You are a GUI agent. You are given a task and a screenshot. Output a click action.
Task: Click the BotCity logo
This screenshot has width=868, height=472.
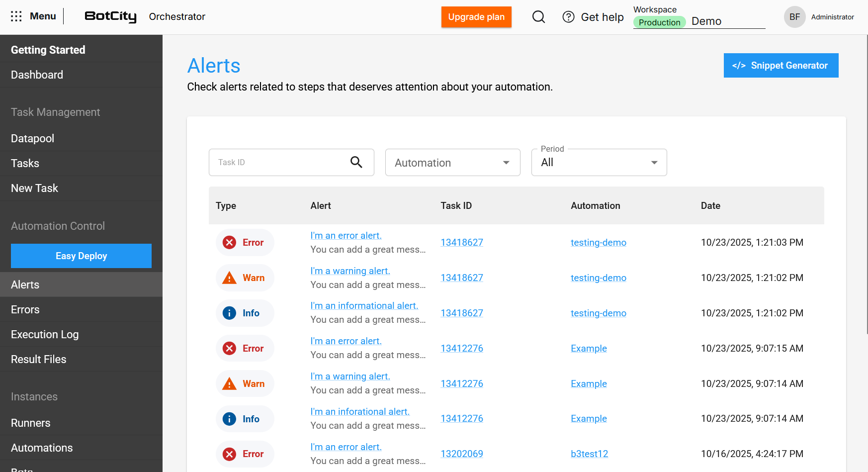(x=110, y=16)
